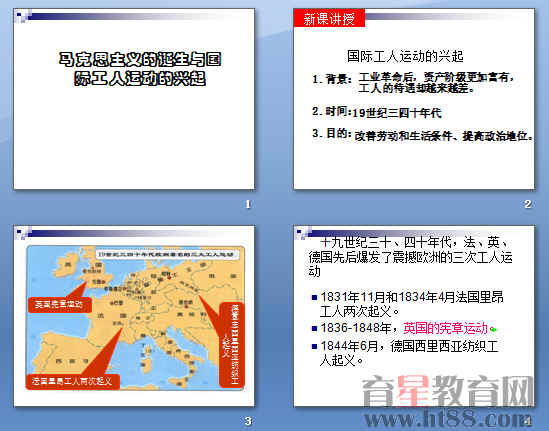
Task: Click the 英国宪章运动 callout on the map
Action: click(x=60, y=304)
